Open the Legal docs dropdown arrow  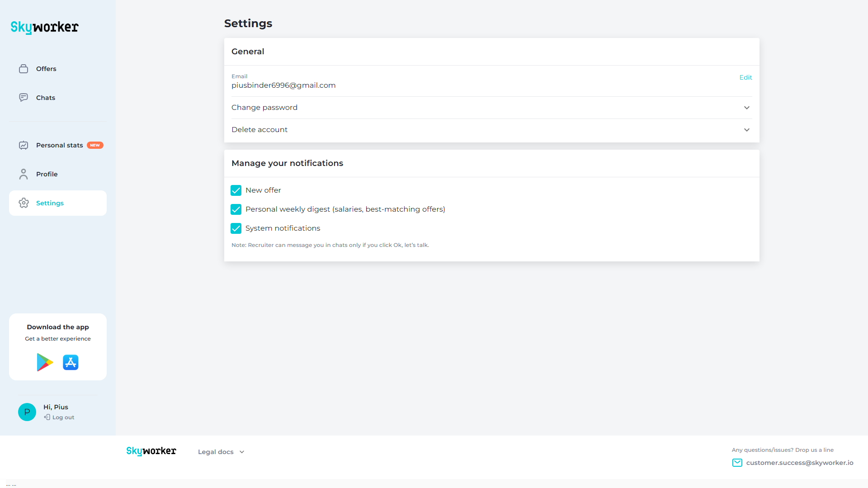coord(242,452)
